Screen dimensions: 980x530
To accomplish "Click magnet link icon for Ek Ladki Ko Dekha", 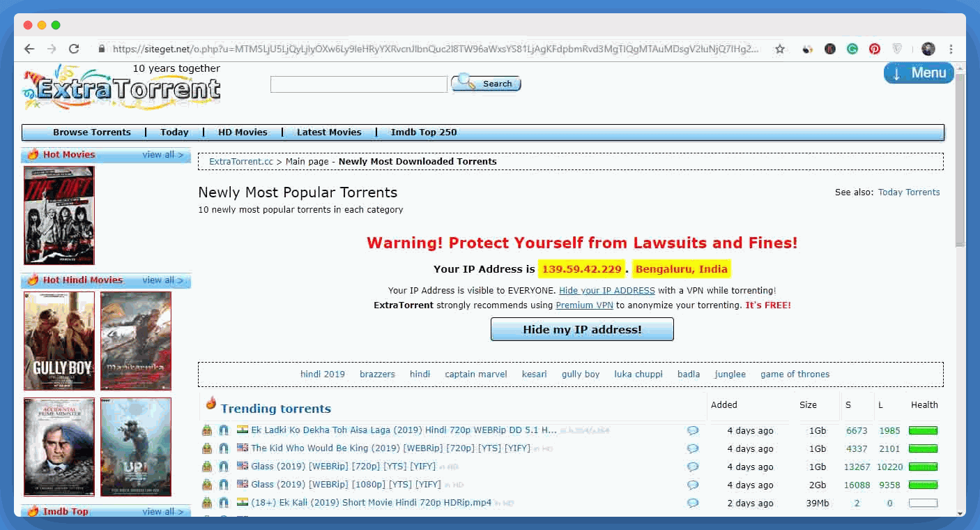I will tap(224, 430).
